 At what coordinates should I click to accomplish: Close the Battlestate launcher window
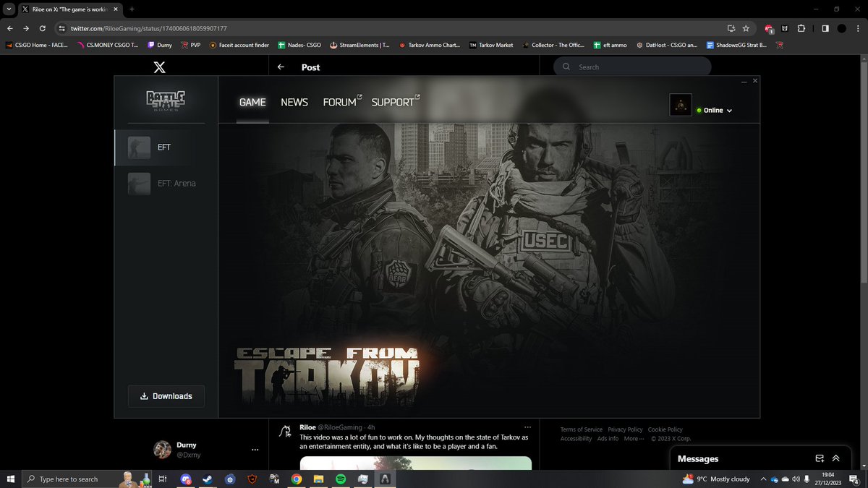click(x=755, y=81)
